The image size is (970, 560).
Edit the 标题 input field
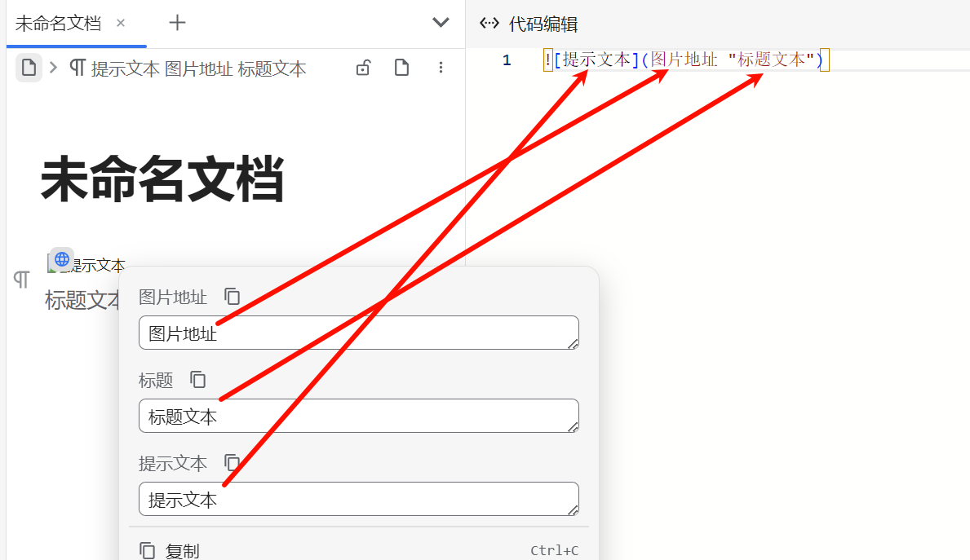[x=359, y=416]
